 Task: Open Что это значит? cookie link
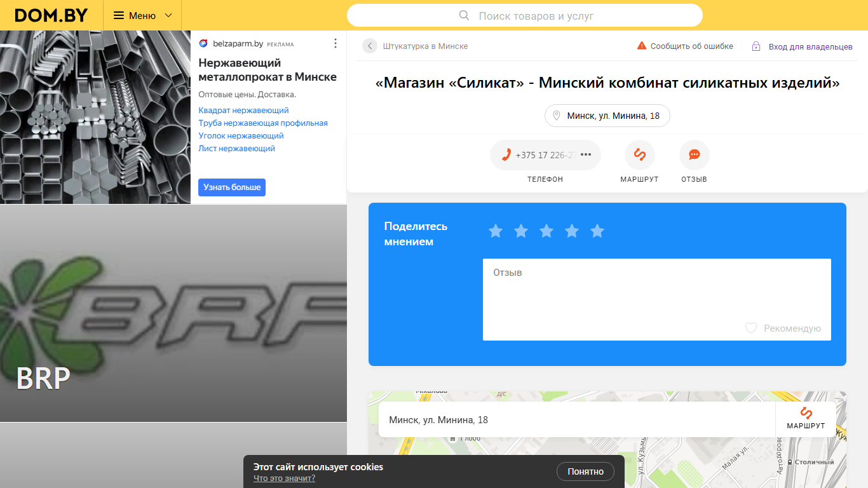tap(284, 478)
